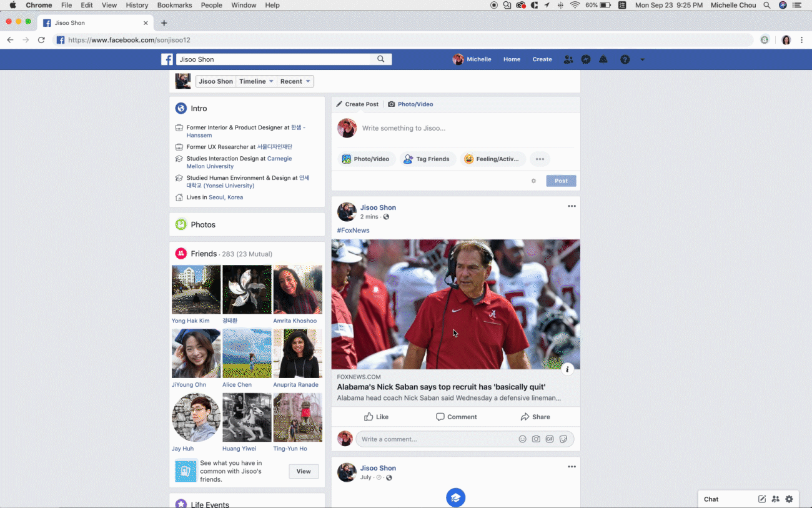The width and height of the screenshot is (812, 508).
Task: Click Michelle profile link in top bar
Action: (x=472, y=59)
